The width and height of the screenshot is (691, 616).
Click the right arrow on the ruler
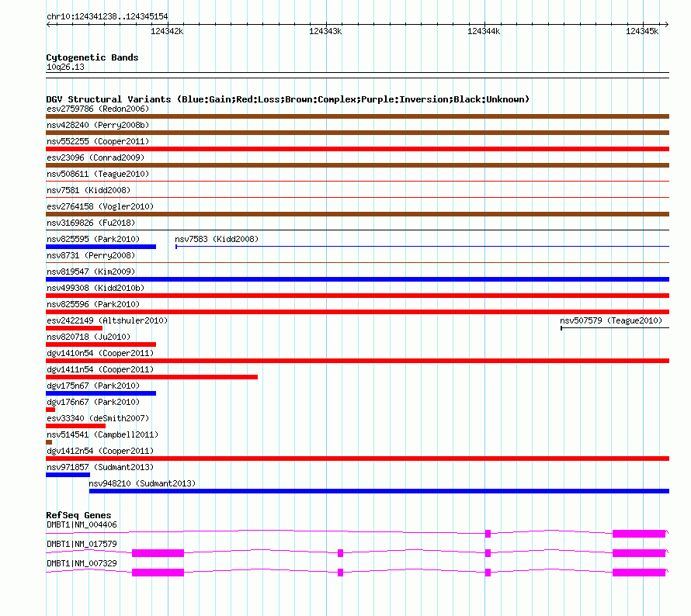point(667,24)
